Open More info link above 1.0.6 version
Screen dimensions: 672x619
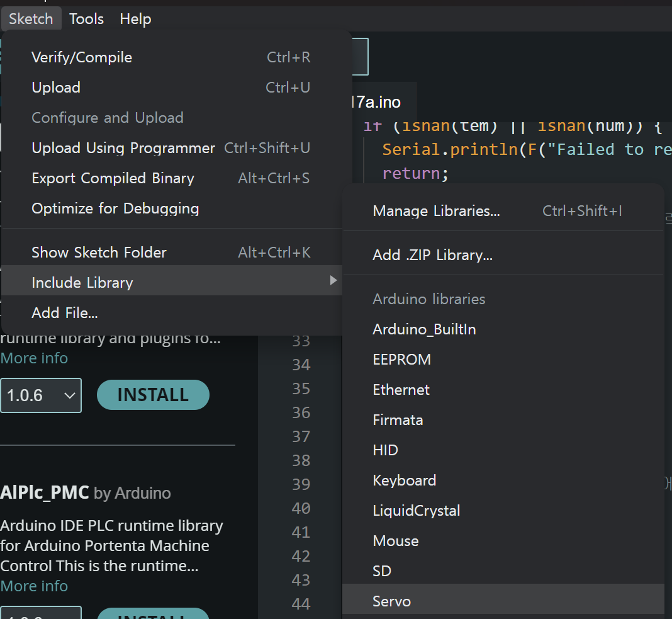pyautogui.click(x=34, y=358)
